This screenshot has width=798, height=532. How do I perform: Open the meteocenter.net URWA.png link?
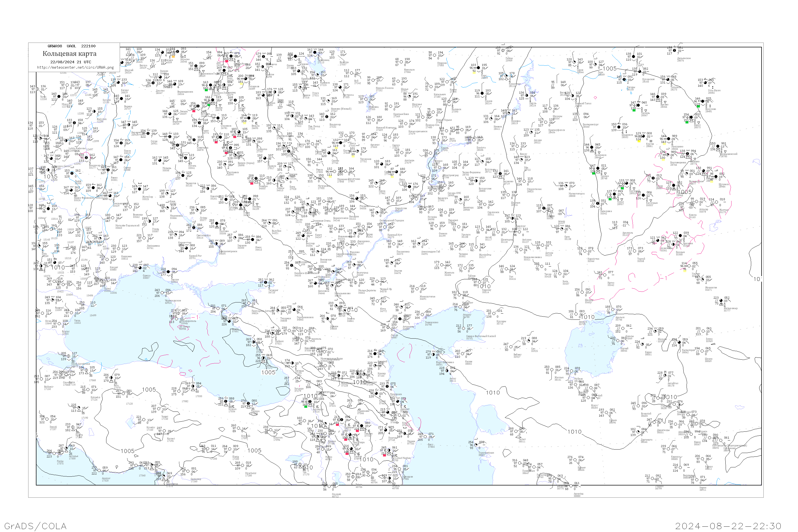(x=75, y=67)
